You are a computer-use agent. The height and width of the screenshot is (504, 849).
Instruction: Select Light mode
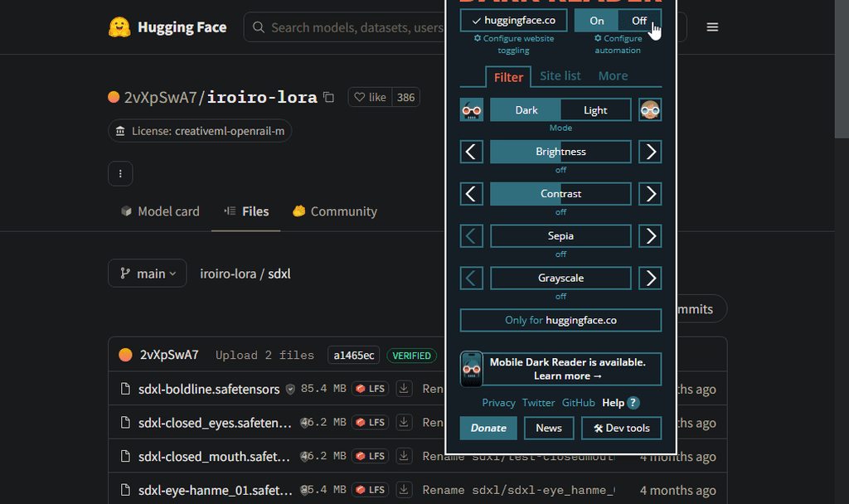tap(595, 110)
